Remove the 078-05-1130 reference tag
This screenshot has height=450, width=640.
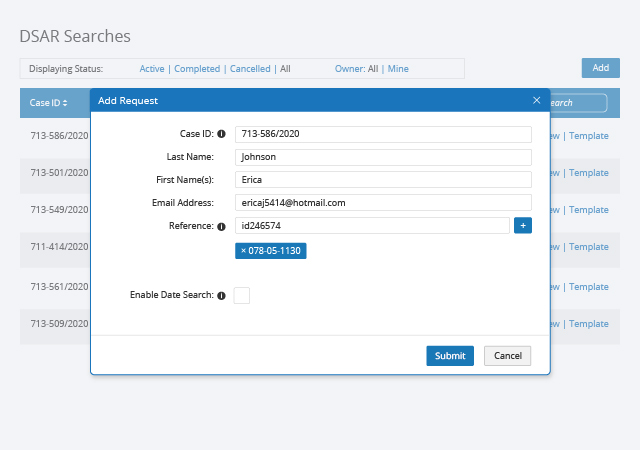[x=243, y=250]
